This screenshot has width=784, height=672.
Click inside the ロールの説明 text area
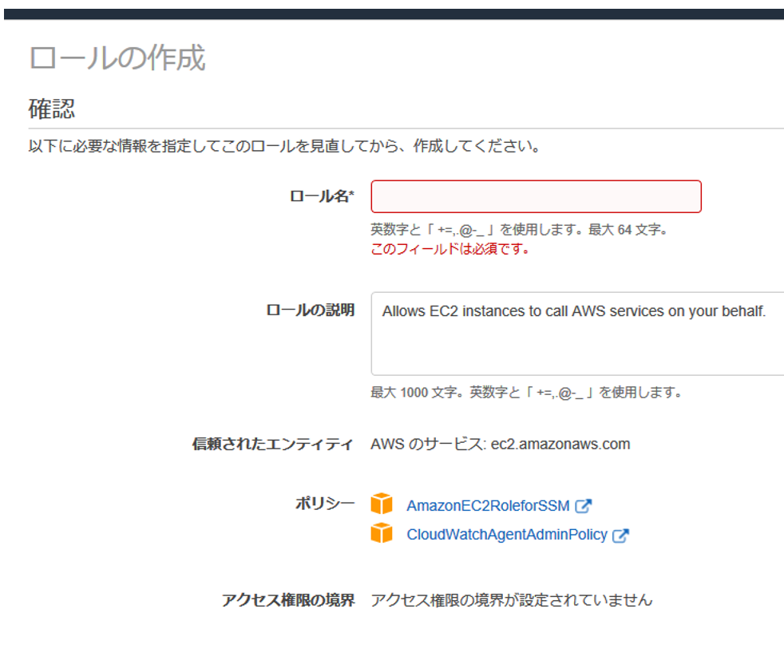577,334
